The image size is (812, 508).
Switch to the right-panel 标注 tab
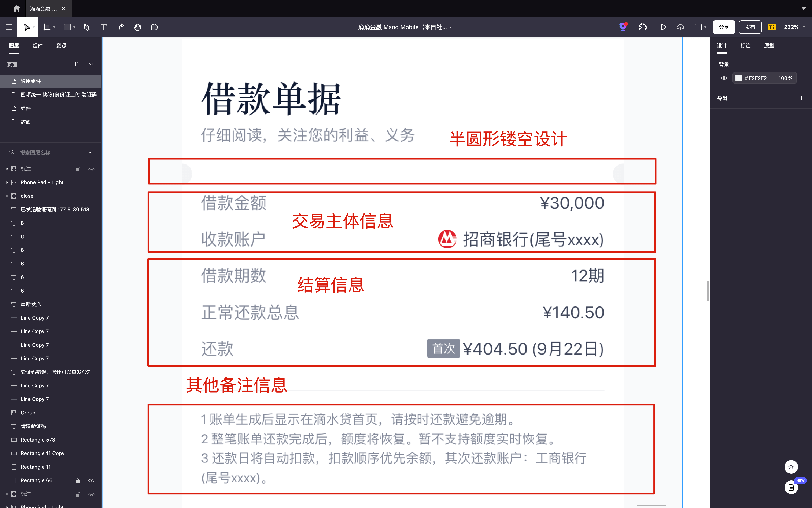click(x=746, y=46)
